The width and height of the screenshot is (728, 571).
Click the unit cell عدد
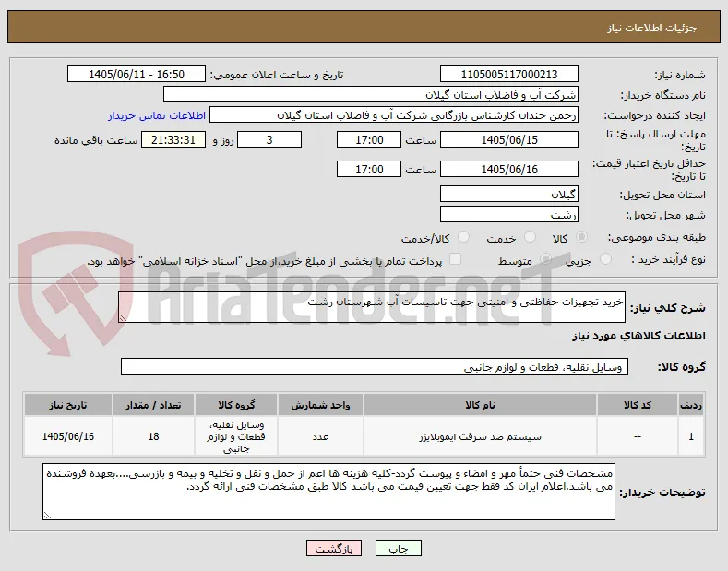click(x=320, y=436)
